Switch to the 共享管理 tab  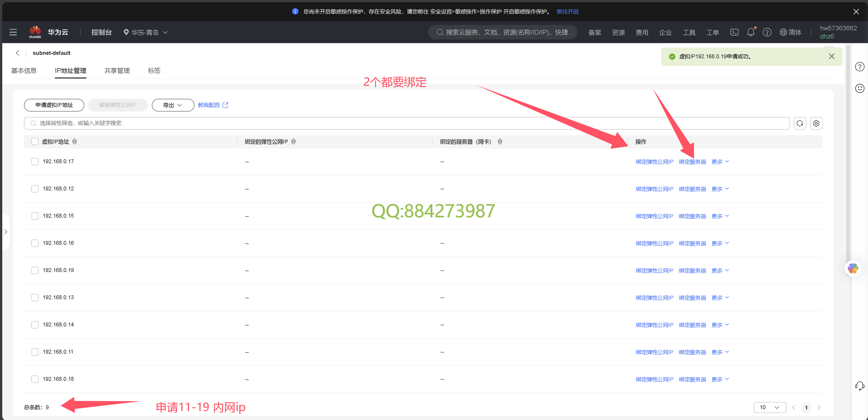(x=117, y=70)
